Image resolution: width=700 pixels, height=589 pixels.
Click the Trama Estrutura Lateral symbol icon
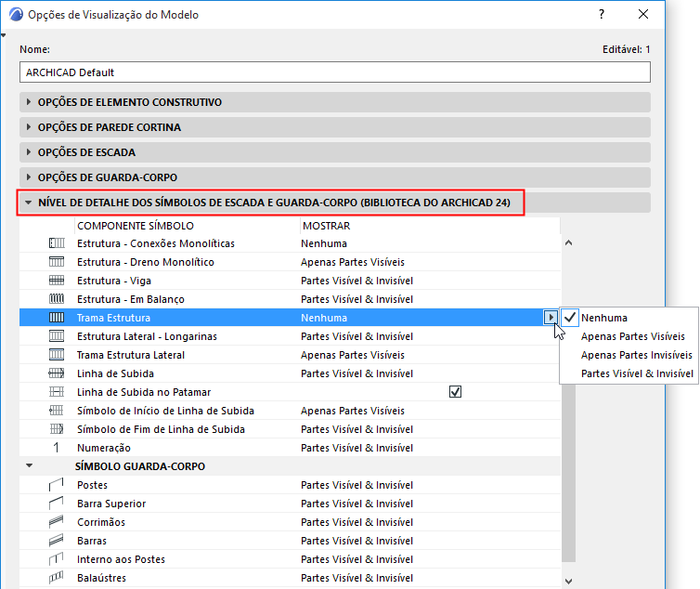tap(57, 355)
